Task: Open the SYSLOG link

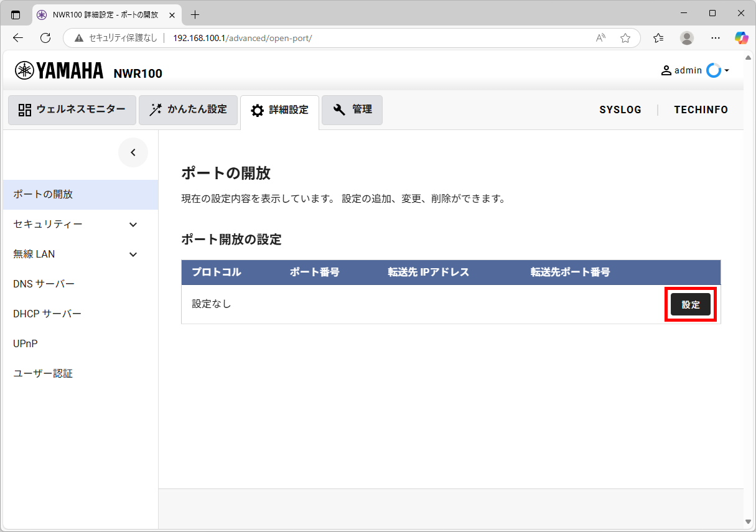Action: (620, 110)
